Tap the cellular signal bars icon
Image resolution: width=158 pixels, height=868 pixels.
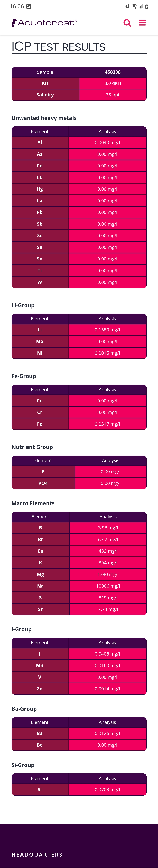tap(141, 6)
